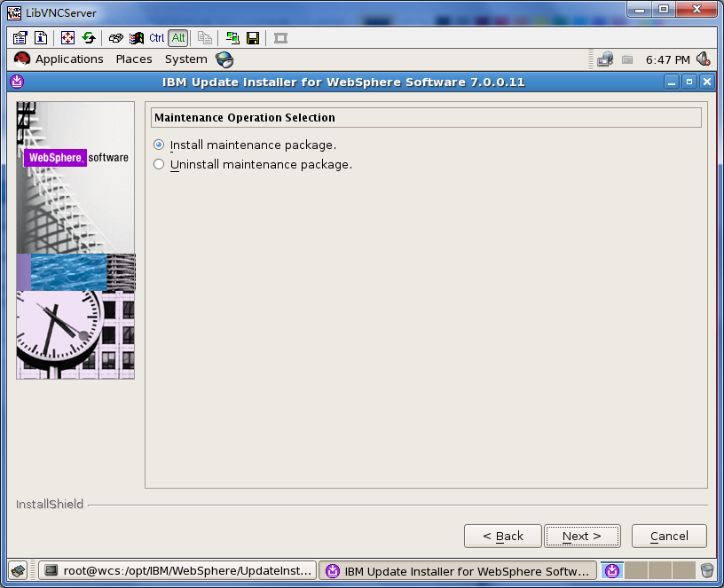The width and height of the screenshot is (724, 588).
Task: Select the last workspace switcher cell
Action: tap(684, 571)
